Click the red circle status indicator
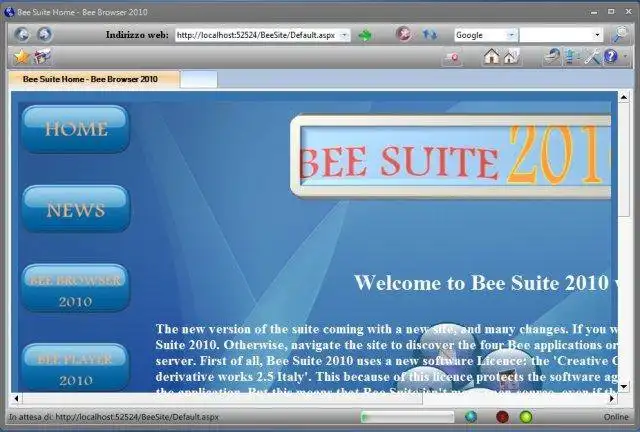Image resolution: width=640 pixels, height=432 pixels. 502,417
